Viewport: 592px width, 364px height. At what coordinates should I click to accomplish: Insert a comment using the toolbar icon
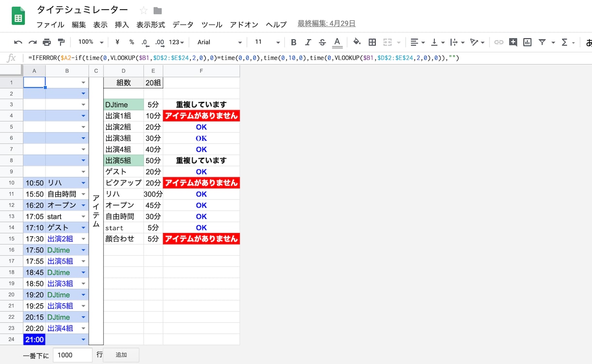click(x=513, y=42)
